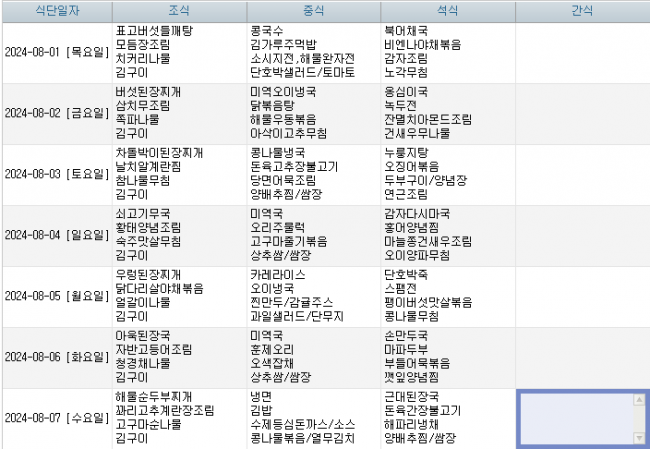650x449 pixels.
Task: Click the snack text area for 2024-08-07
Action: pos(575,417)
